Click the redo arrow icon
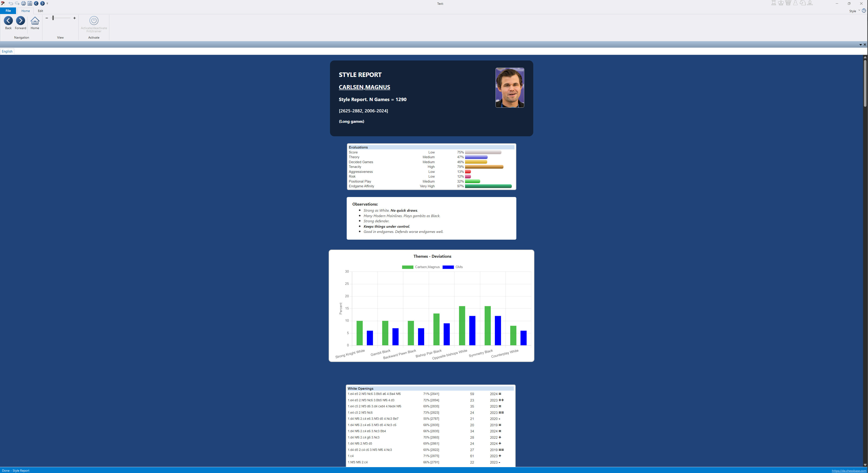Image resolution: width=868 pixels, height=473 pixels. pos(17,3)
